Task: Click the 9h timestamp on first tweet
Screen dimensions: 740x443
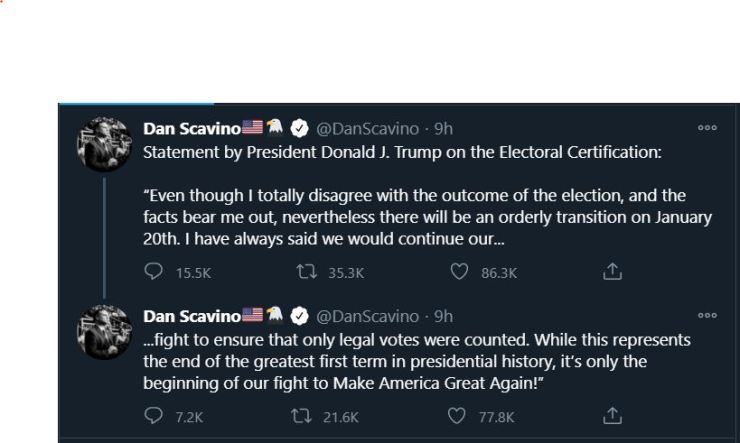Action: click(x=443, y=128)
